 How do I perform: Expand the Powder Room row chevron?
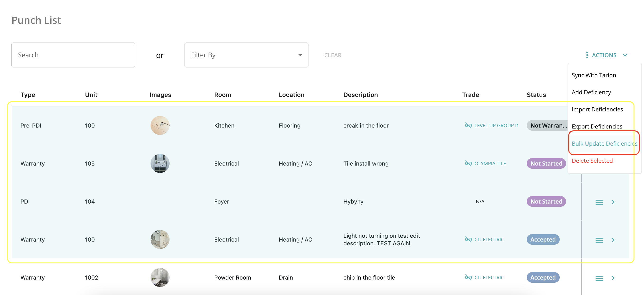pos(613,278)
